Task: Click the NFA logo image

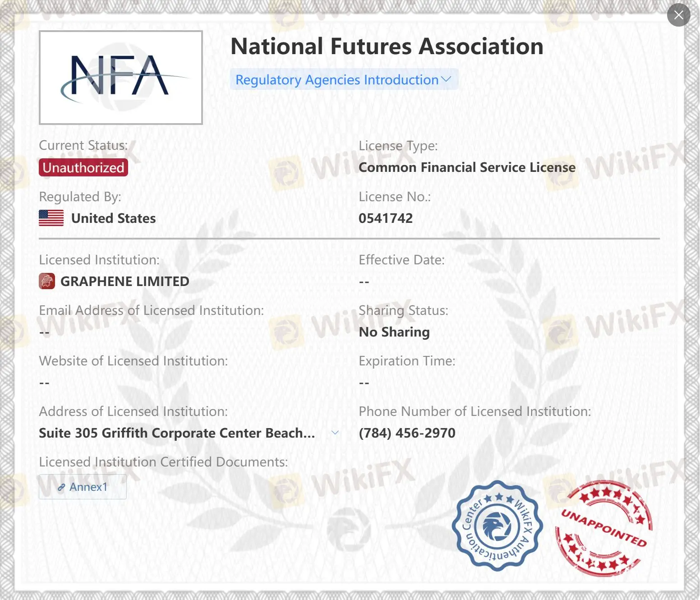Action: [121, 77]
